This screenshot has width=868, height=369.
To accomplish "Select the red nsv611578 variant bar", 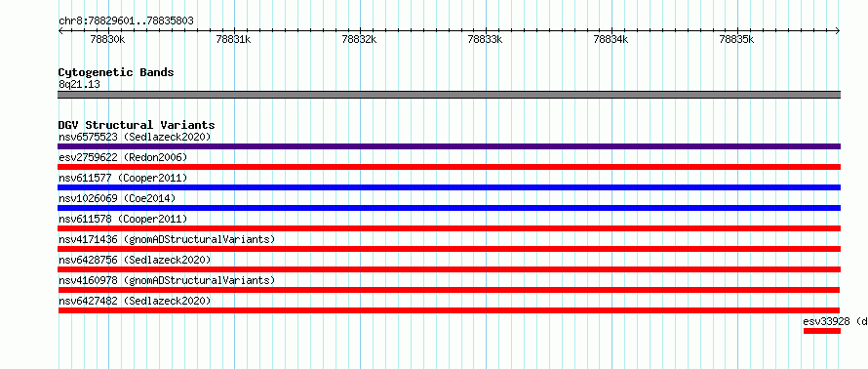I will click(x=449, y=228).
